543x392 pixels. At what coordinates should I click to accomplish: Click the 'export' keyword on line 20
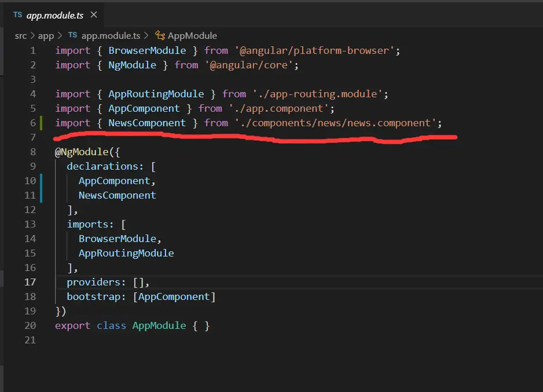(73, 325)
